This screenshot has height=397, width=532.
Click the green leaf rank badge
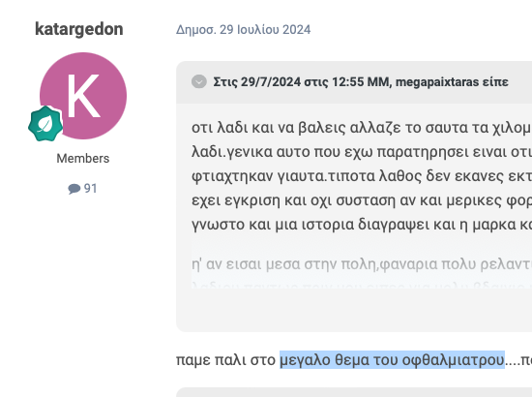tap(45, 124)
